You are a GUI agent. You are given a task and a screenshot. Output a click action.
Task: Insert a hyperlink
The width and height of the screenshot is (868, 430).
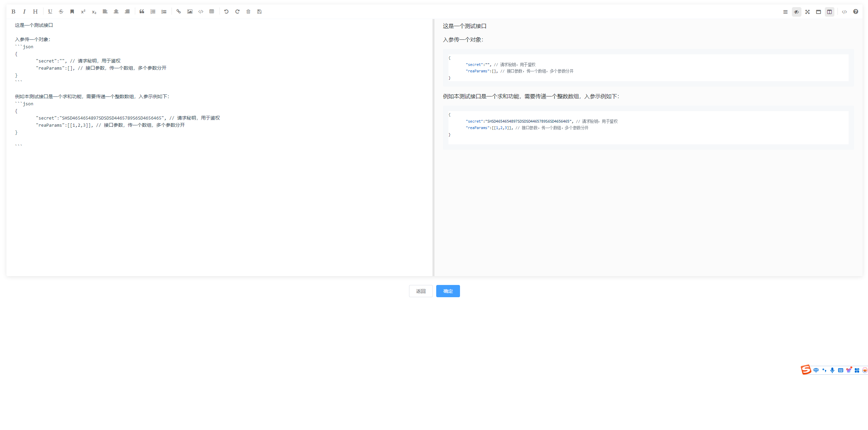tap(179, 12)
